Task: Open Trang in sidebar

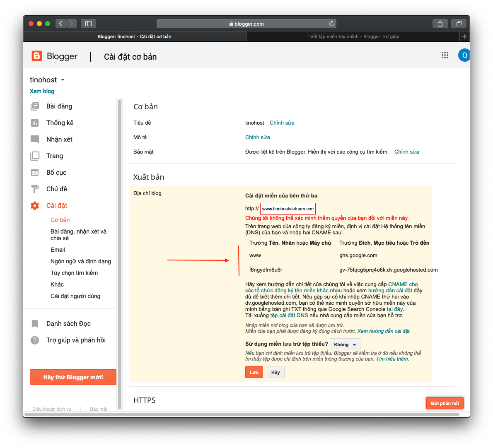Action: (55, 156)
